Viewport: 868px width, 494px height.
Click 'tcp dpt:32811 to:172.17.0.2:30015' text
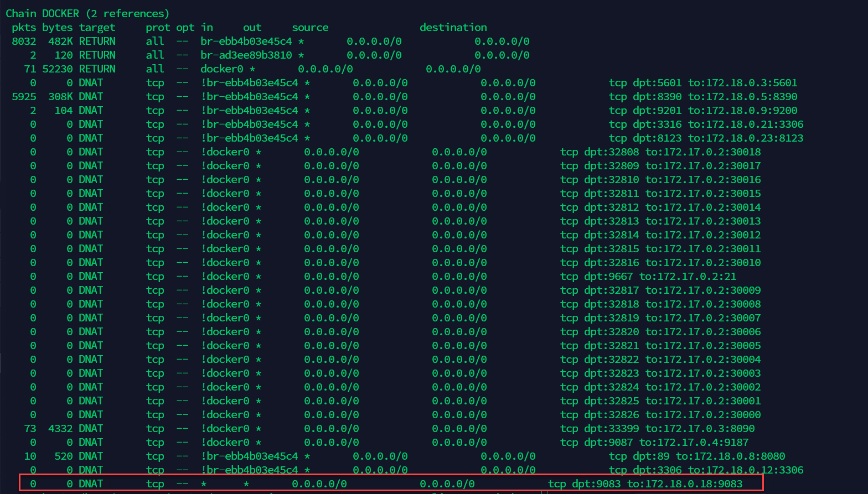660,193
